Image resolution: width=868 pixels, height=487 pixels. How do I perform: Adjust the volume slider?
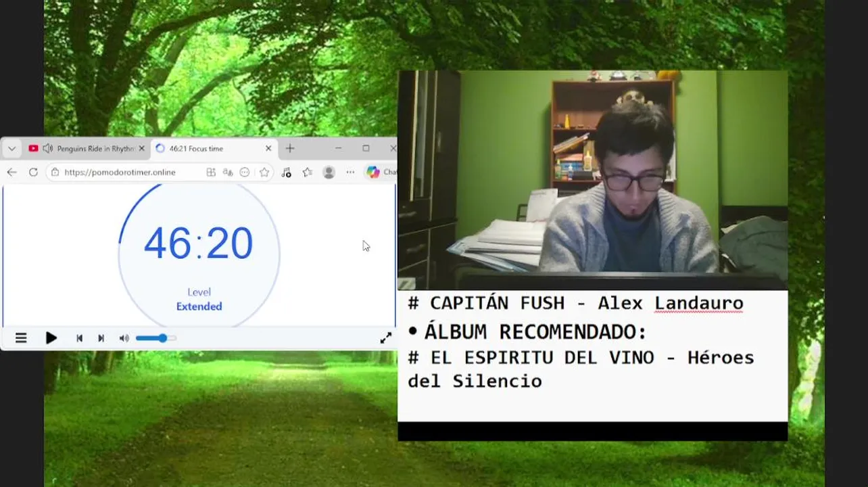(155, 338)
